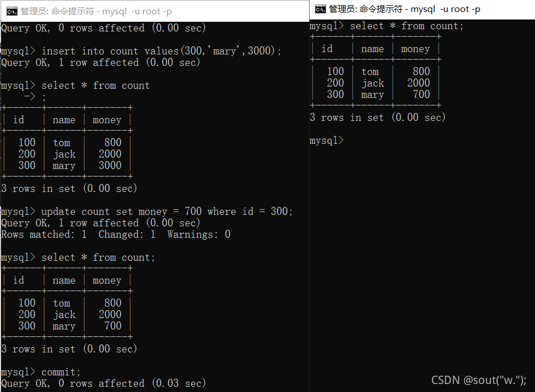Viewport: 535px width, 392px height.
Task: Click the 700 value in left window's last table
Action: [x=113, y=326]
